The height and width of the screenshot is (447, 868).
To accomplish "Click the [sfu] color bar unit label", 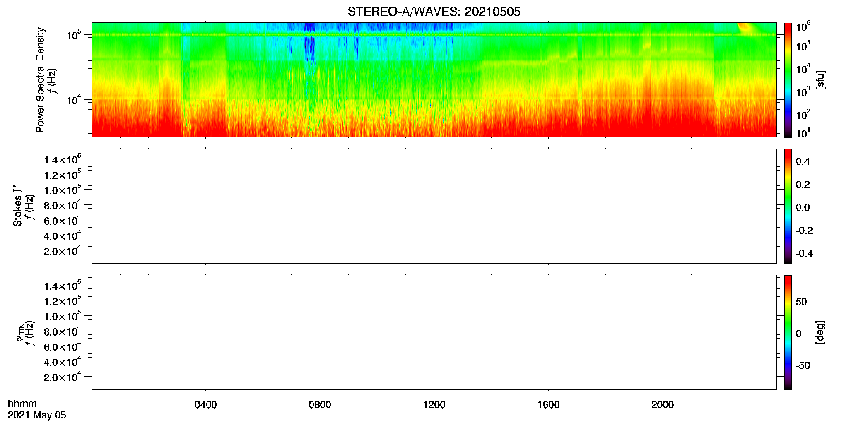I will point(820,80).
